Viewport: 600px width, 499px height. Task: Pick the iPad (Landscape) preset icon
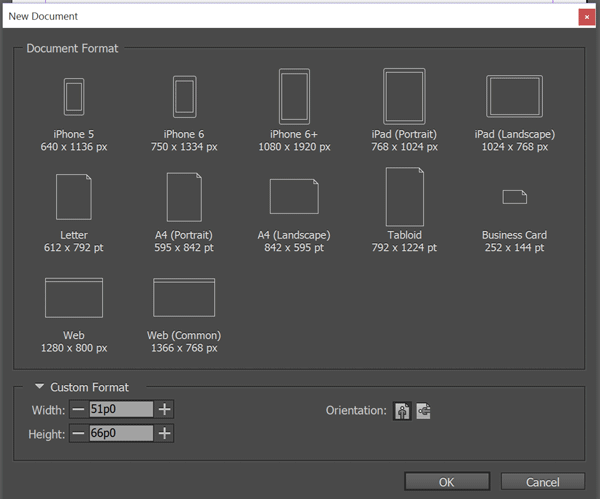[x=514, y=96]
